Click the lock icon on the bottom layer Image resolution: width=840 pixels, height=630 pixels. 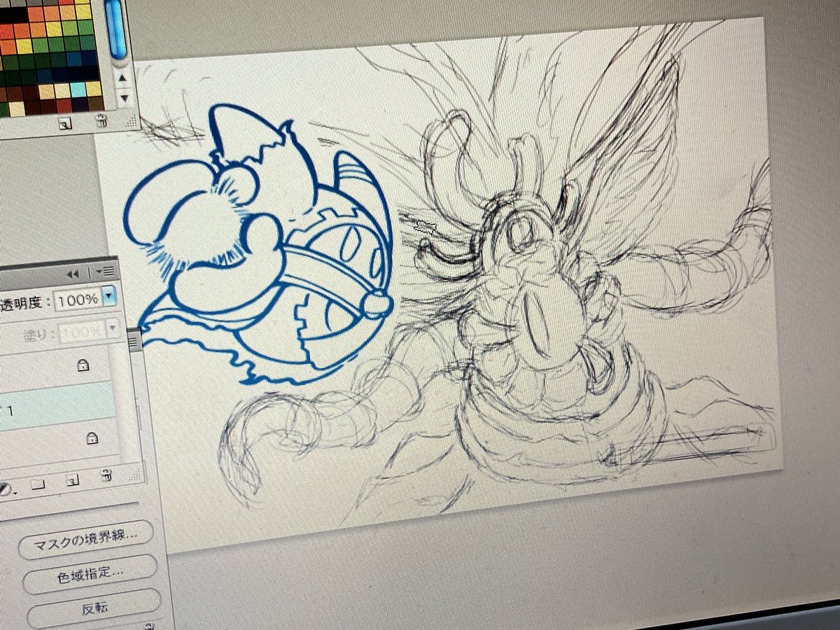[x=92, y=439]
